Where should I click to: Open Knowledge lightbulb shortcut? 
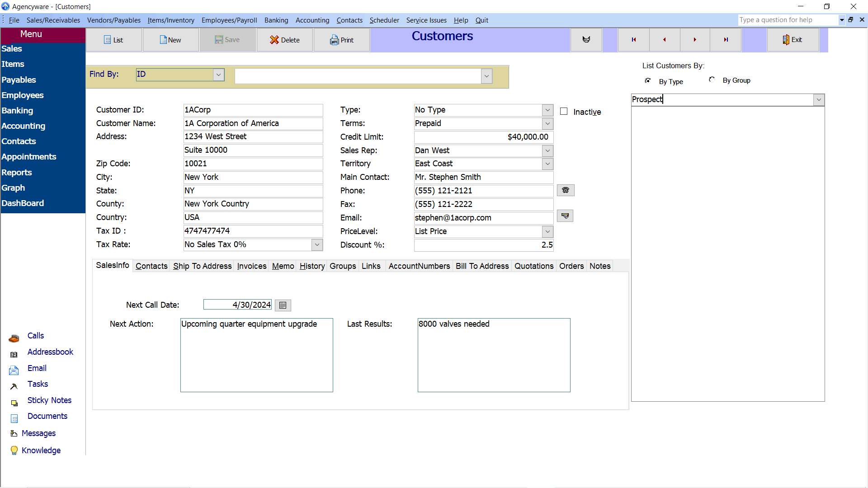pyautogui.click(x=41, y=450)
